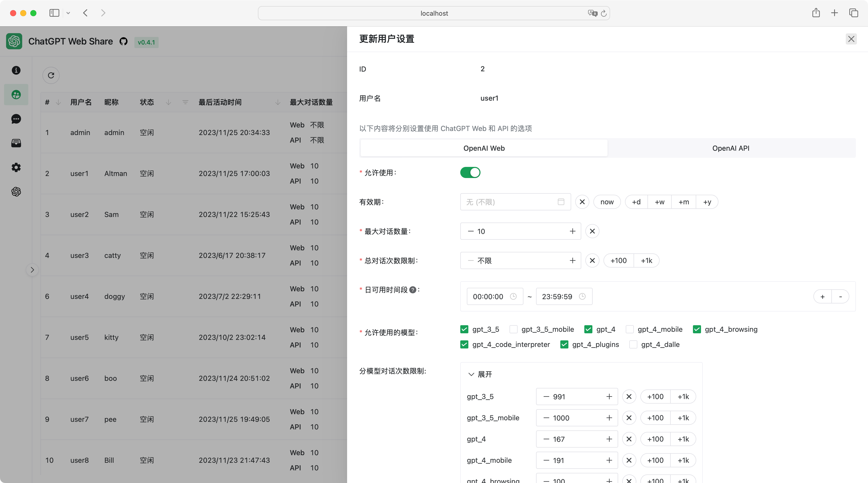Clear the validity date with X button

point(582,202)
